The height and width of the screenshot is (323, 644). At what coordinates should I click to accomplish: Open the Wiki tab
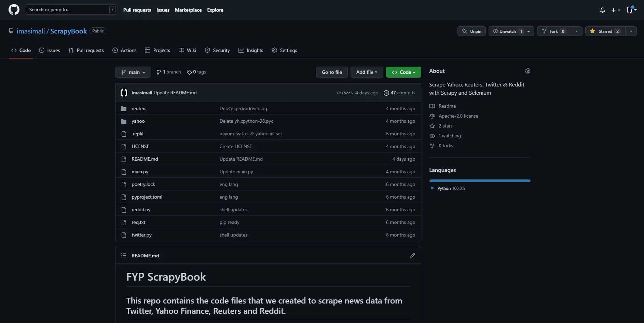187,50
